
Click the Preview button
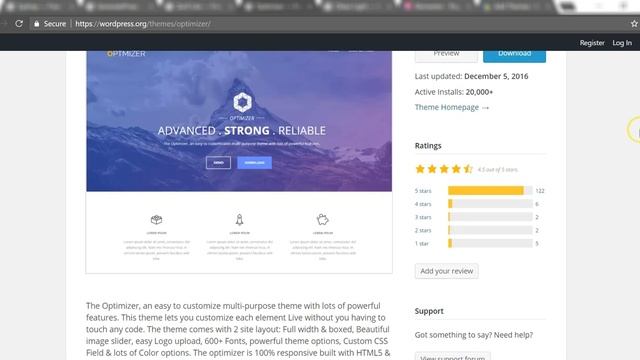[446, 55]
